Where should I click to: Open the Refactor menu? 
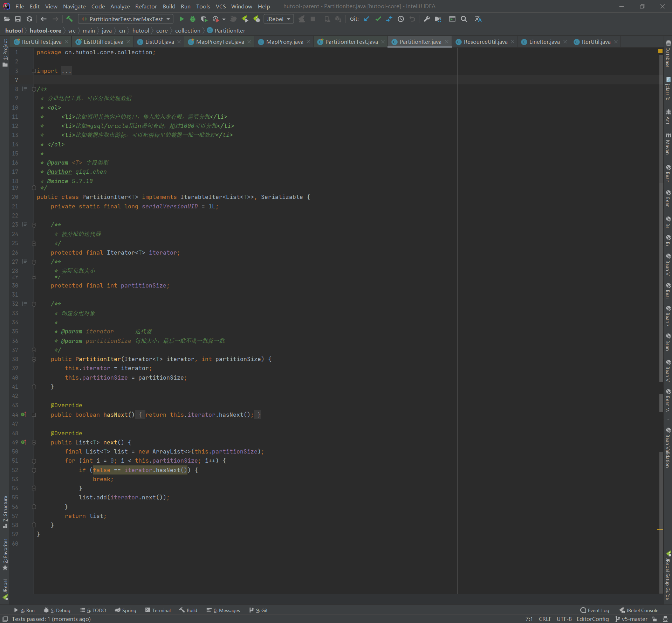pyautogui.click(x=146, y=6)
